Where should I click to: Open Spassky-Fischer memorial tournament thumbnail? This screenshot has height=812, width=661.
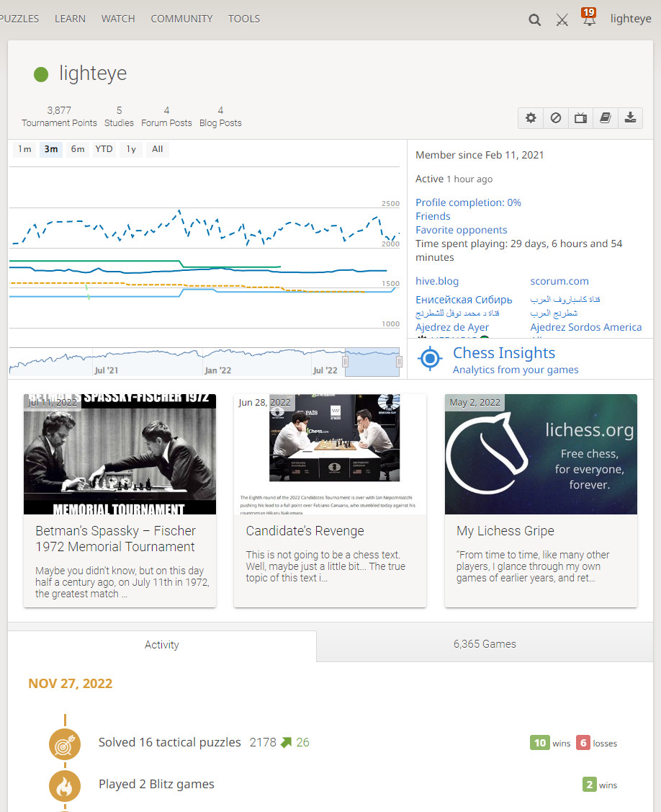click(x=120, y=454)
